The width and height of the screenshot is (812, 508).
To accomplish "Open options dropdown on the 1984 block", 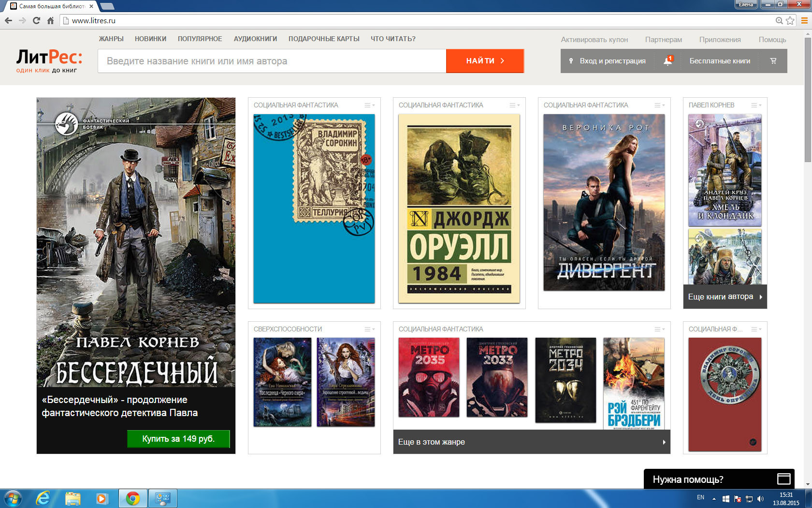I will 514,105.
